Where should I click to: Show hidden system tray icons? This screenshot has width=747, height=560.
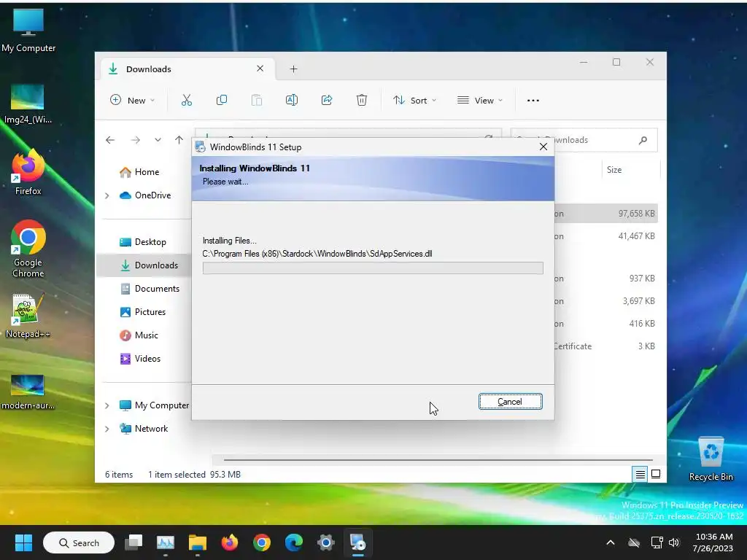coord(611,542)
